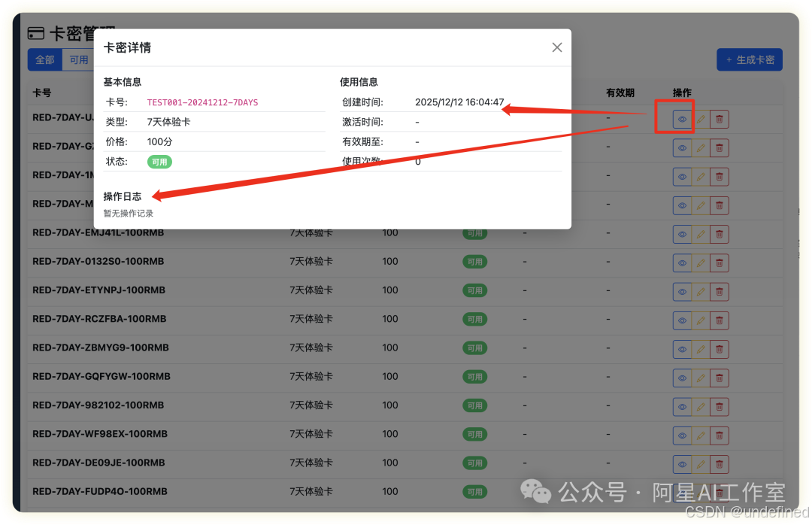Delete the RED-7DAY-982102-100RMB card
The image size is (812, 525).
pos(720,407)
